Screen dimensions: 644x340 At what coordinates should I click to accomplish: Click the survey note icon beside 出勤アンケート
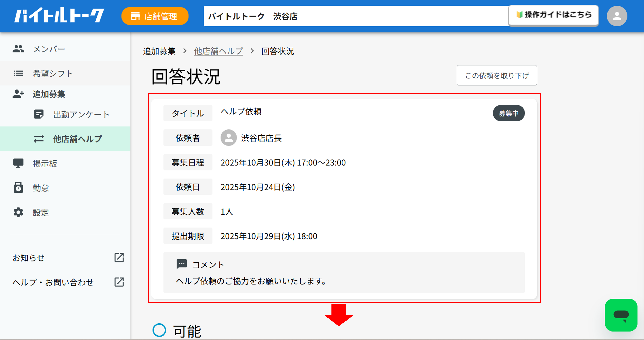(39, 114)
